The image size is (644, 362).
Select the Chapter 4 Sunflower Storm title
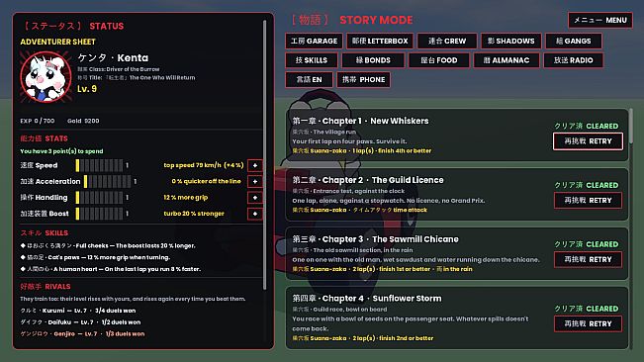(367, 299)
